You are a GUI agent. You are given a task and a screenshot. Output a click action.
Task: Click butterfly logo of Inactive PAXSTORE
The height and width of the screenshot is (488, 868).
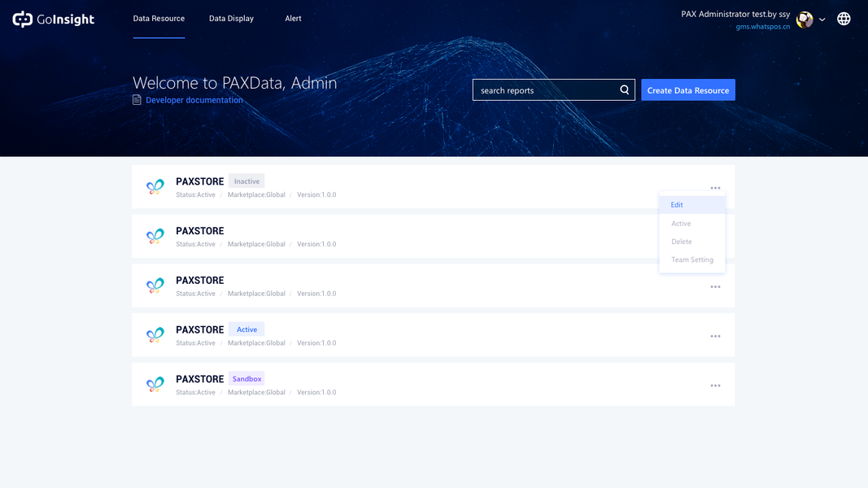pos(155,186)
